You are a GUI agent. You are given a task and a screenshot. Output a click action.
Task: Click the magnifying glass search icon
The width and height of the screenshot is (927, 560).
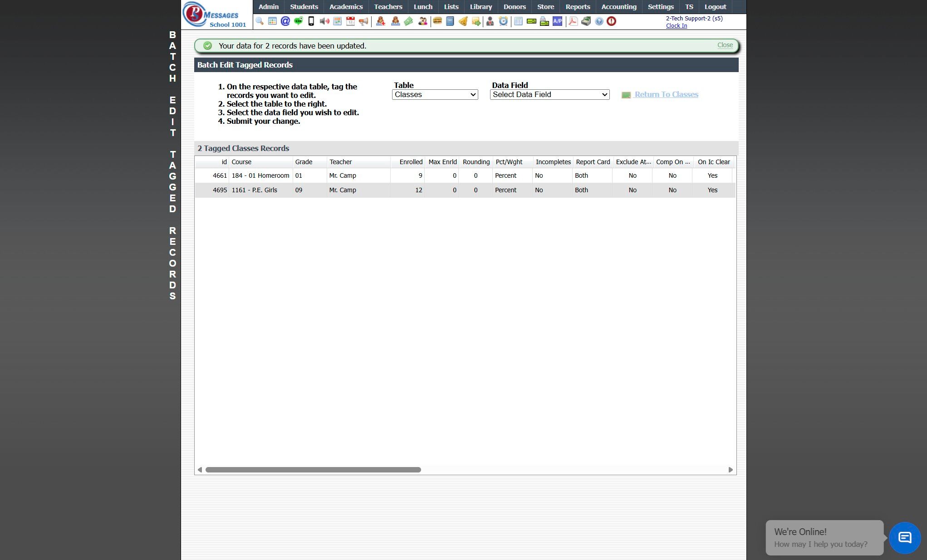(260, 21)
